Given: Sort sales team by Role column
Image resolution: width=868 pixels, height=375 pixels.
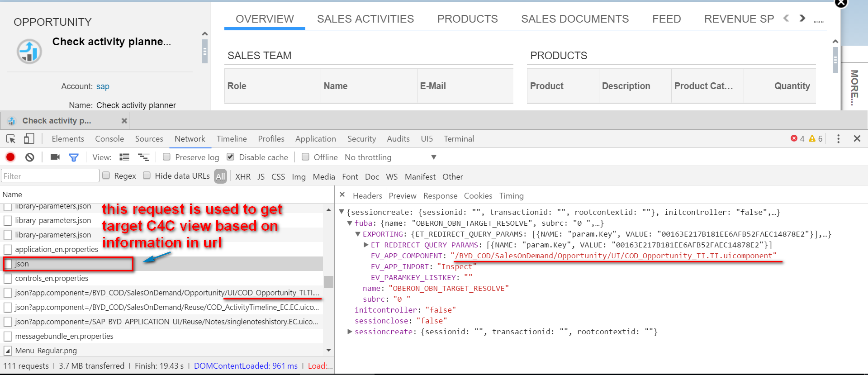Looking at the screenshot, I should (x=273, y=86).
